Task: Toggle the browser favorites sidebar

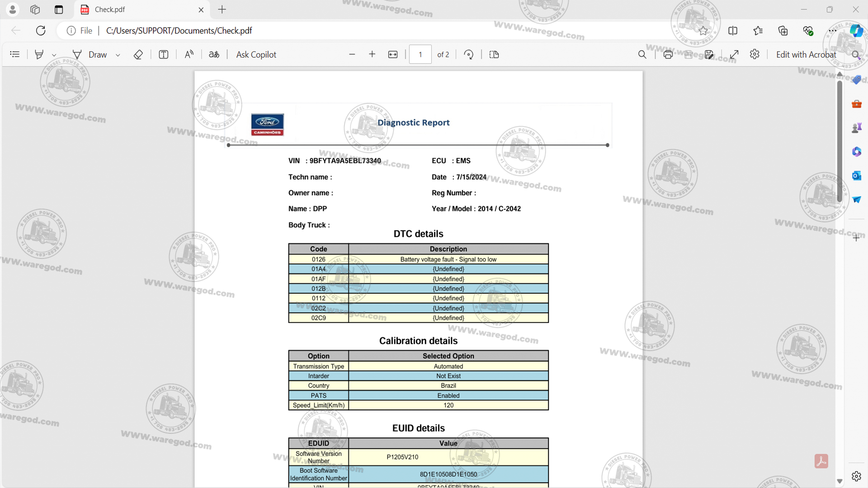Action: tap(758, 30)
